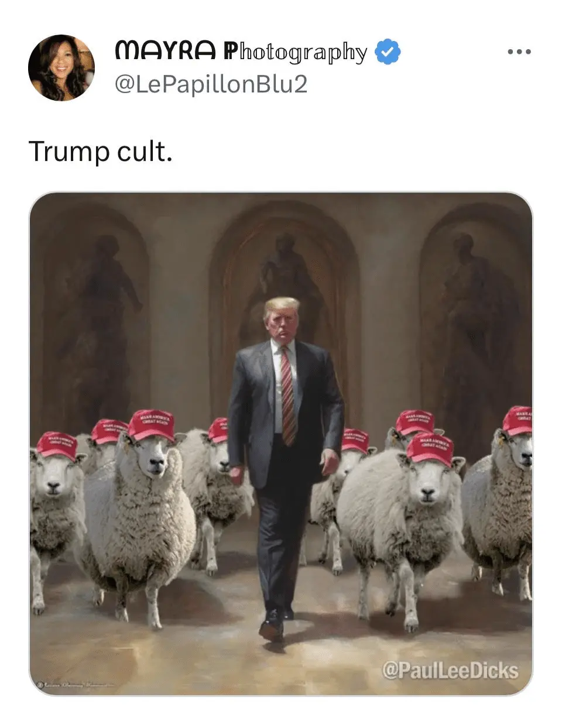
Task: Click the blue verified checkmark badge
Action: [387, 51]
